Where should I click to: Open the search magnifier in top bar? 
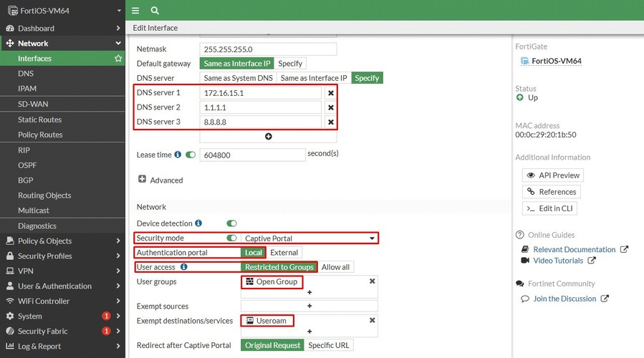tap(155, 11)
